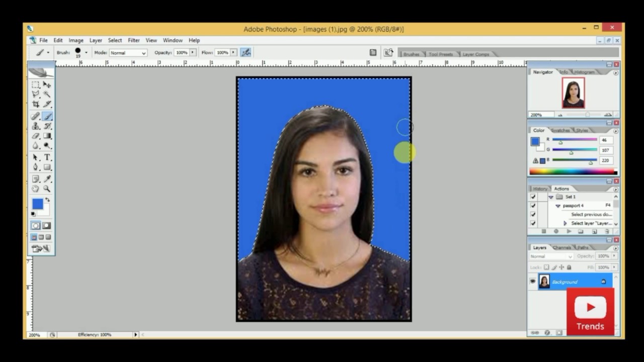Switch to Standard editing mode
Viewport: 644px width, 362px height.
tap(36, 226)
